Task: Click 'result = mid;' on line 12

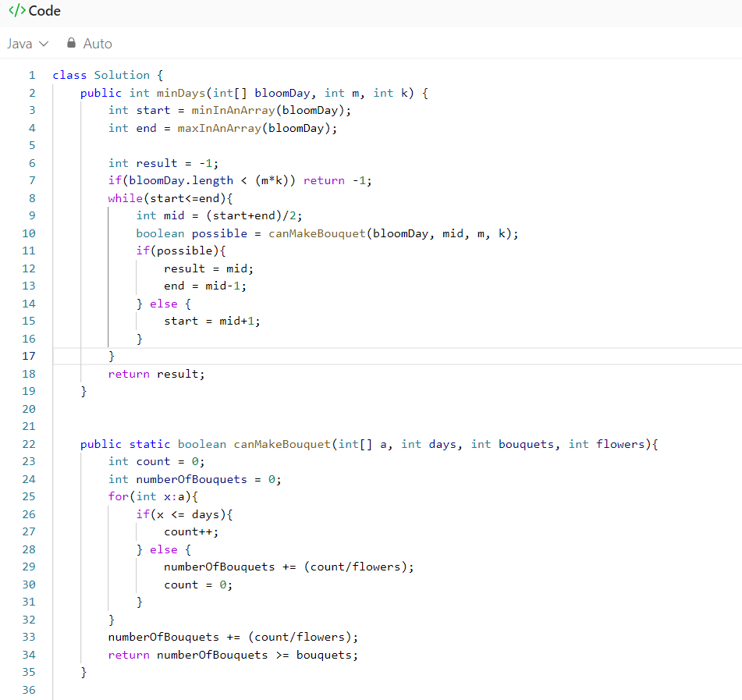Action: click(208, 268)
